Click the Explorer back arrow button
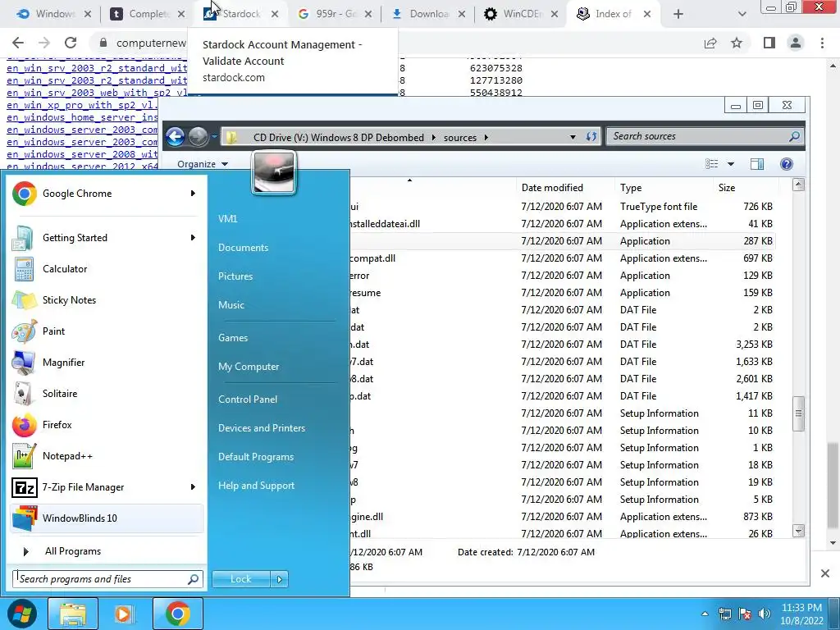 click(176, 137)
